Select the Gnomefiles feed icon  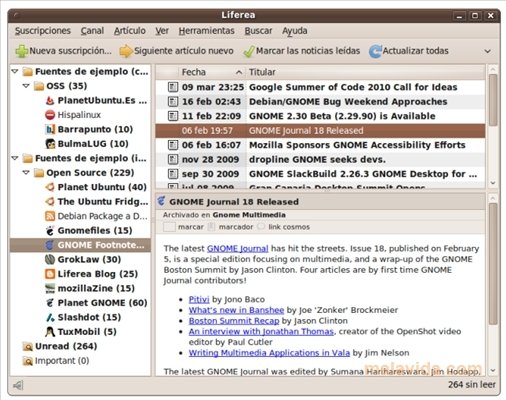50,230
